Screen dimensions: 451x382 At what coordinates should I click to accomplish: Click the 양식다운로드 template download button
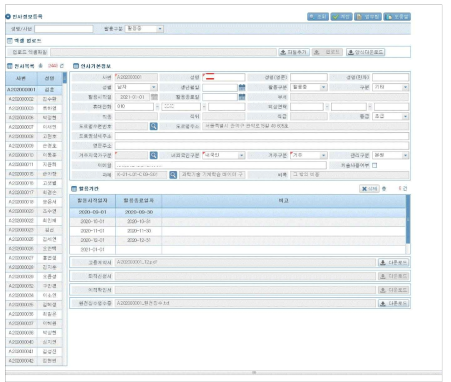tap(366, 52)
